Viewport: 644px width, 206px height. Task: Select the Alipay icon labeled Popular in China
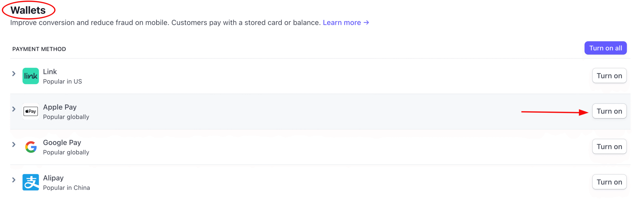pos(30,182)
